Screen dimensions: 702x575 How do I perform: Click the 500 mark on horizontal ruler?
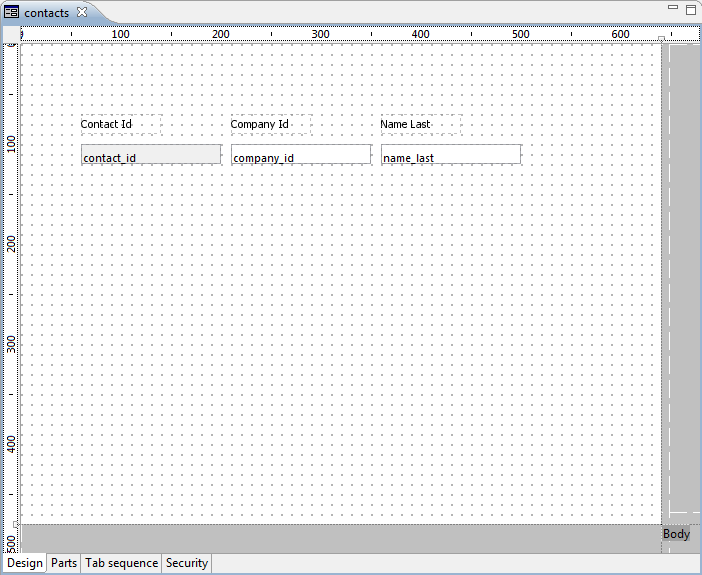tap(521, 34)
